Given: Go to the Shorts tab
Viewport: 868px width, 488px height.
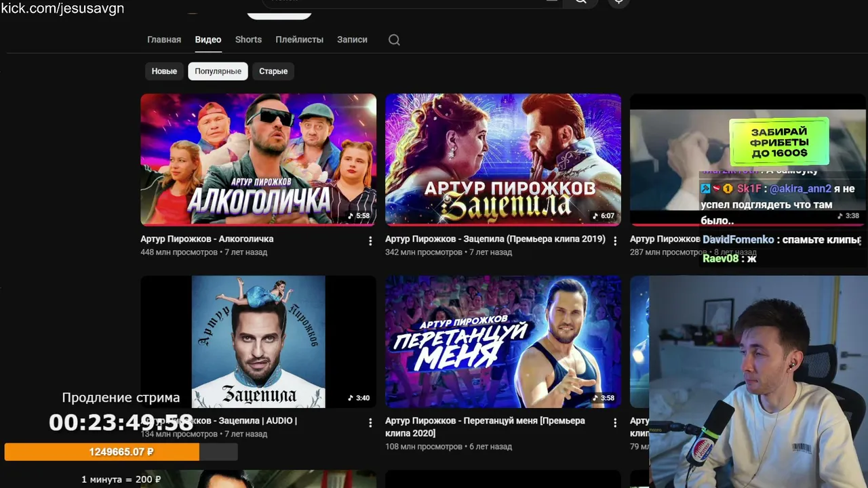Looking at the screenshot, I should pos(248,39).
